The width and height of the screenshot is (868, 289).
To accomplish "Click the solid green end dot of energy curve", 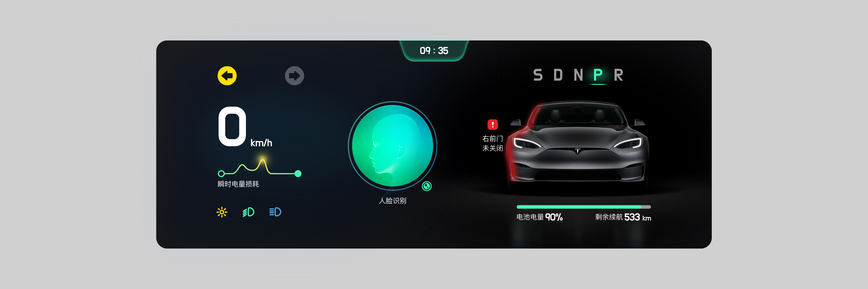I will coord(298,174).
